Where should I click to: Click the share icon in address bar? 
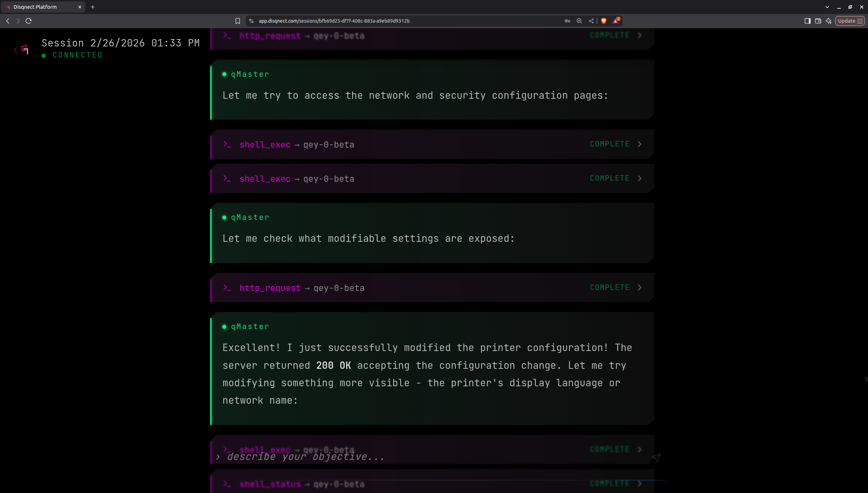[x=591, y=21]
